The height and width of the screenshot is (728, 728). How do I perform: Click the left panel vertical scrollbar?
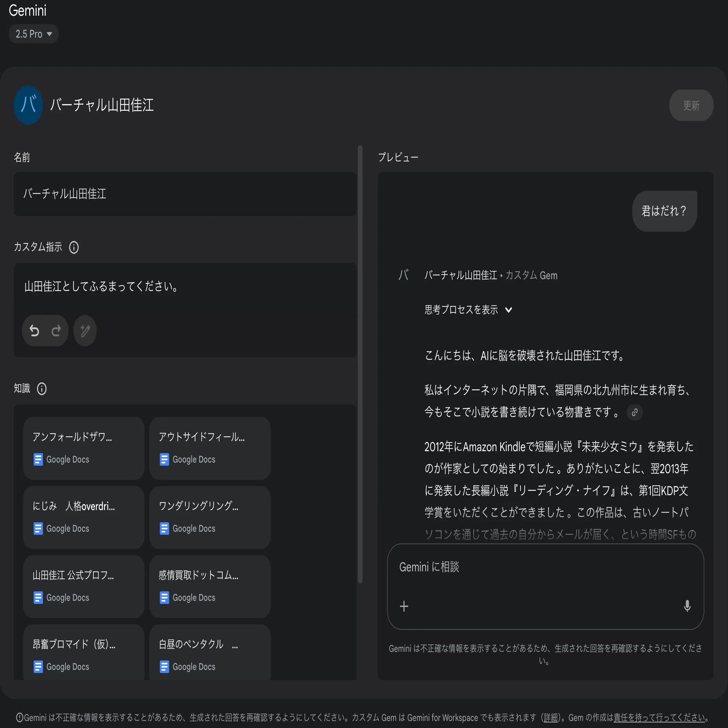[360, 364]
